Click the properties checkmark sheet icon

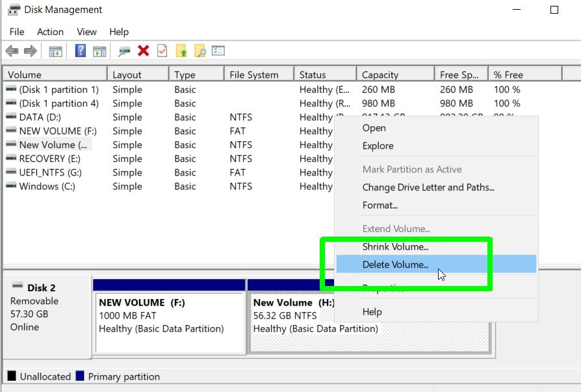pos(162,51)
